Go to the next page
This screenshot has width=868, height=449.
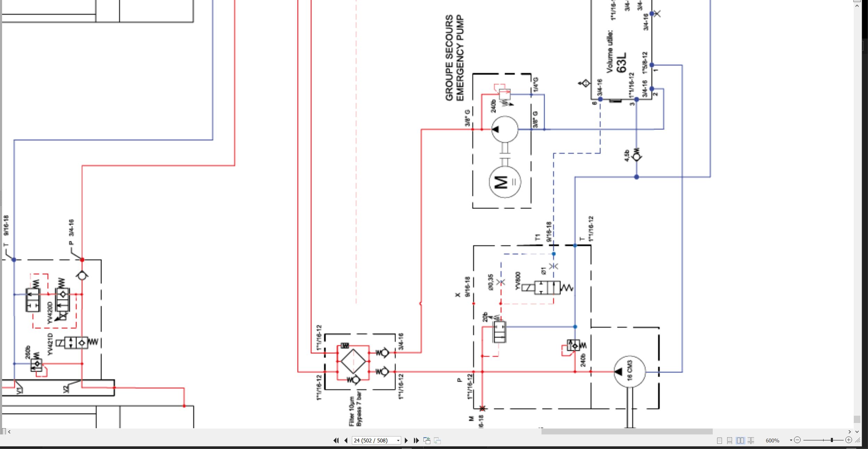406,440
